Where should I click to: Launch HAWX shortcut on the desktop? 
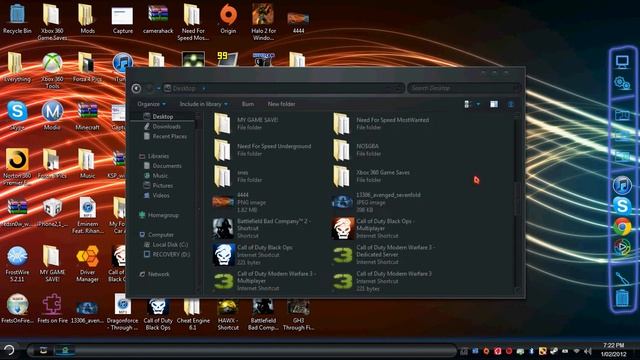[x=228, y=314]
